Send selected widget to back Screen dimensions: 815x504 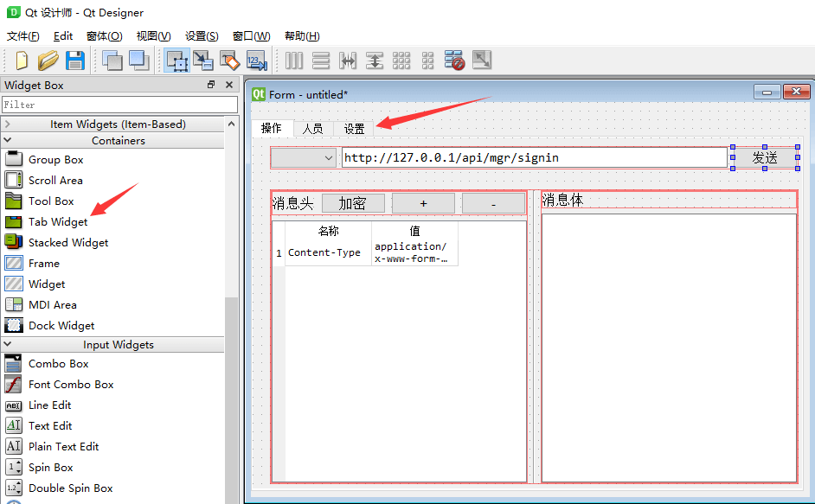(112, 61)
